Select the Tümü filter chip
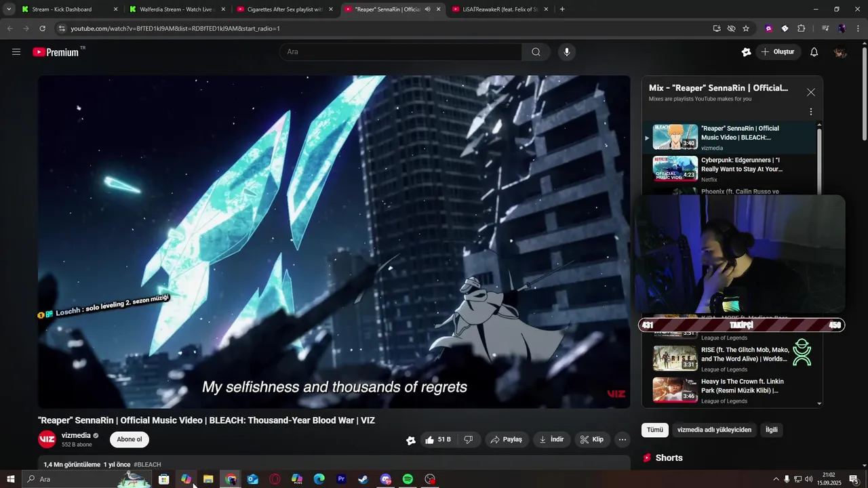Screen dimensions: 868x488 pos(655,430)
